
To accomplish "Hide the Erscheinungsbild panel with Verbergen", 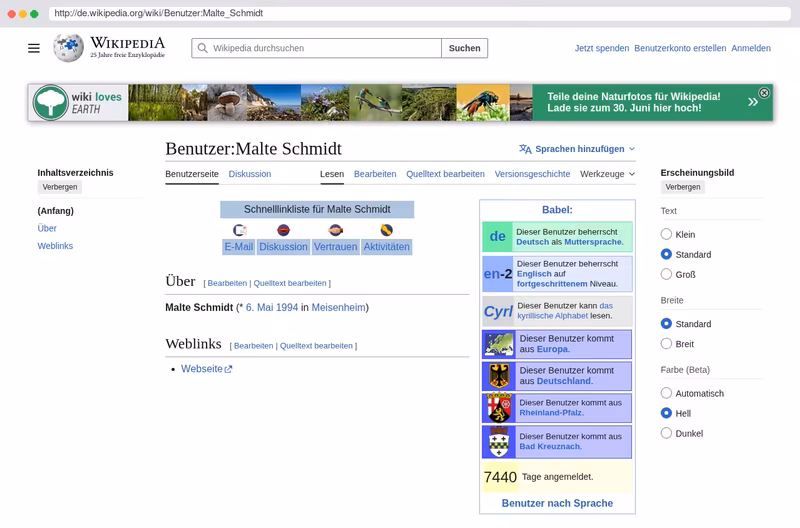I will tap(683, 187).
